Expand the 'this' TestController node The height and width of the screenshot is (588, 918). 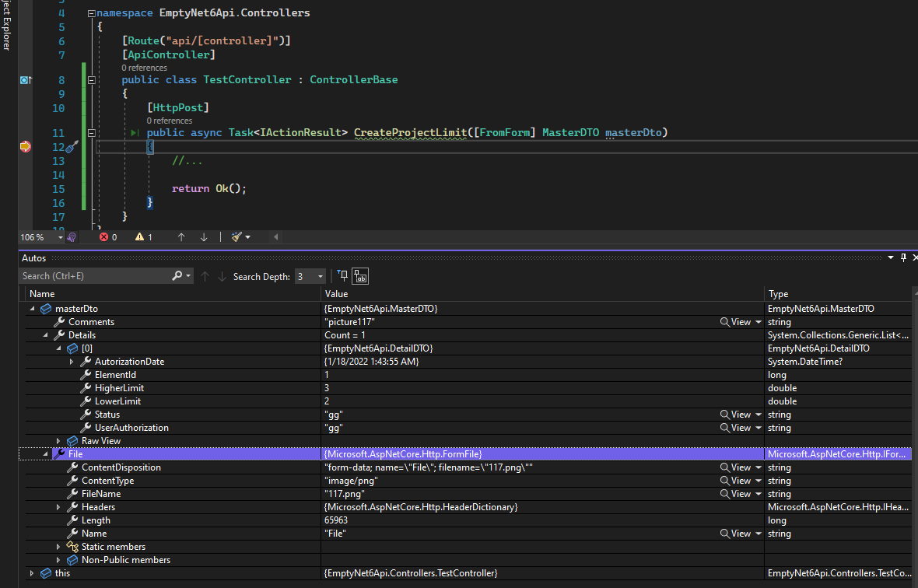click(x=32, y=573)
